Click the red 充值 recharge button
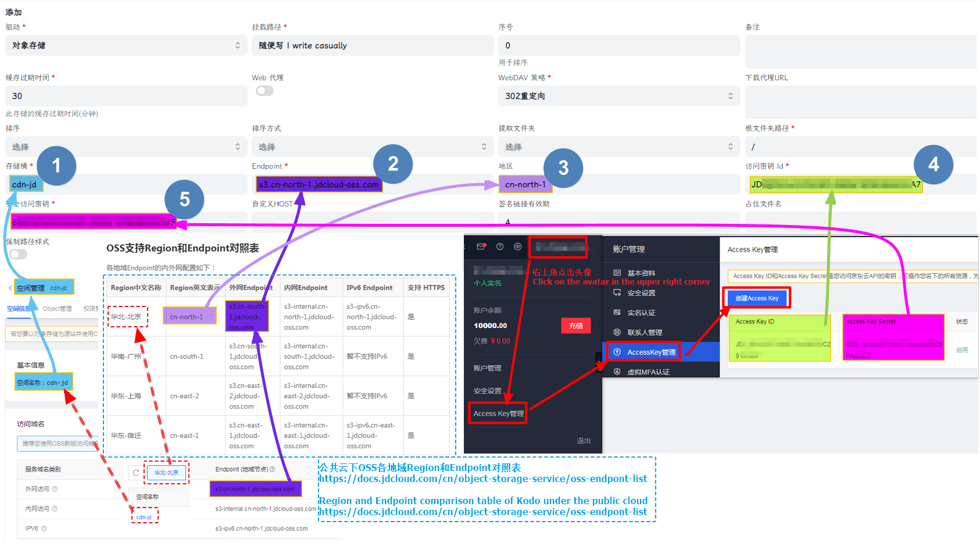This screenshot has width=980, height=546. coord(575,326)
